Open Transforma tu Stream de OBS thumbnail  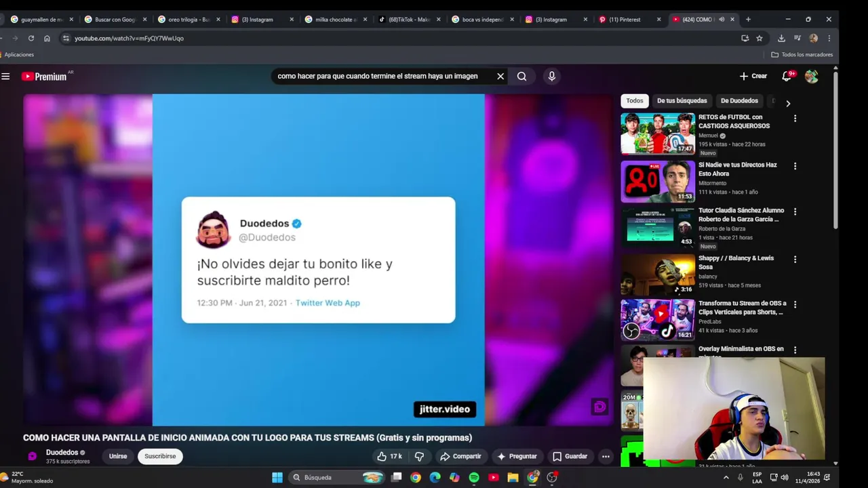pos(658,319)
